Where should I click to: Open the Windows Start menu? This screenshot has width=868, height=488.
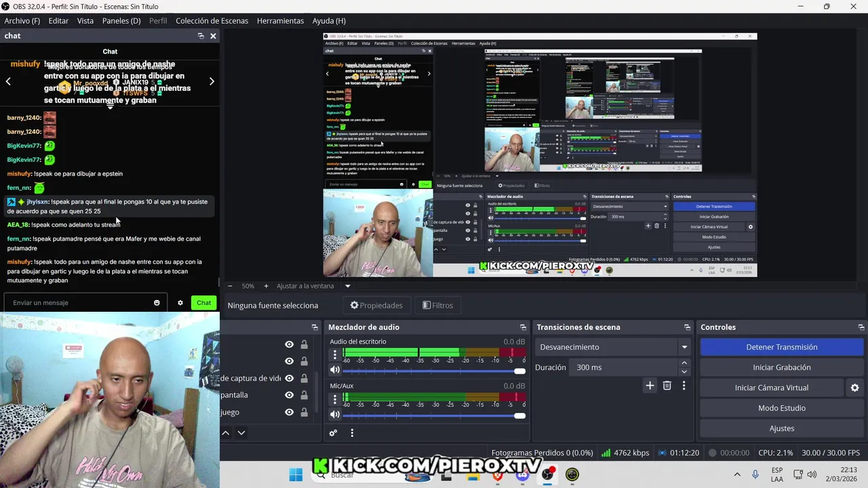[296, 474]
